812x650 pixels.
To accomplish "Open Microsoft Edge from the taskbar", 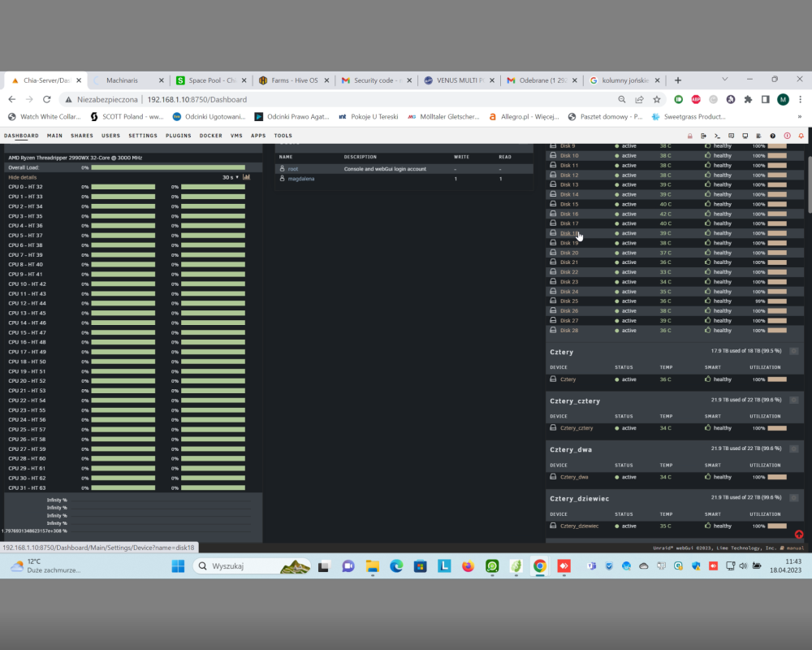I will (x=396, y=566).
